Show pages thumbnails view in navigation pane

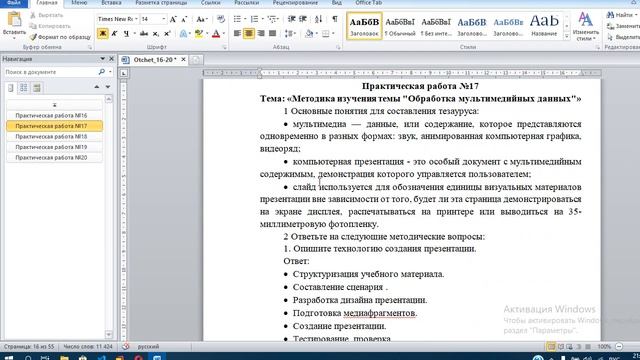click(24, 88)
